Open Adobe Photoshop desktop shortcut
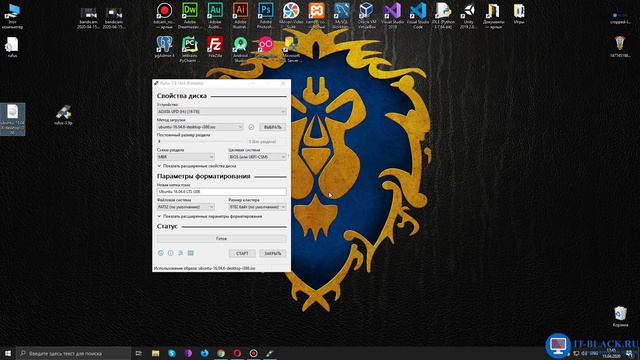 [266, 16]
